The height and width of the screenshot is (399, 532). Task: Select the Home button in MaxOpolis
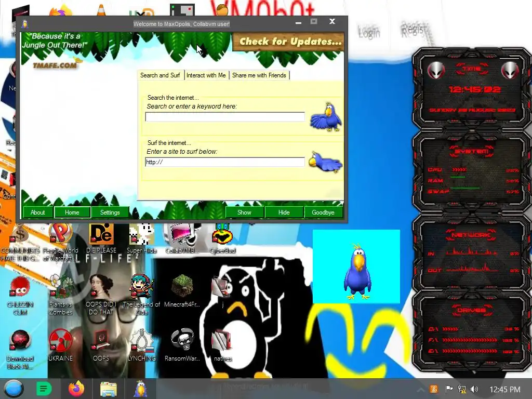tap(72, 212)
